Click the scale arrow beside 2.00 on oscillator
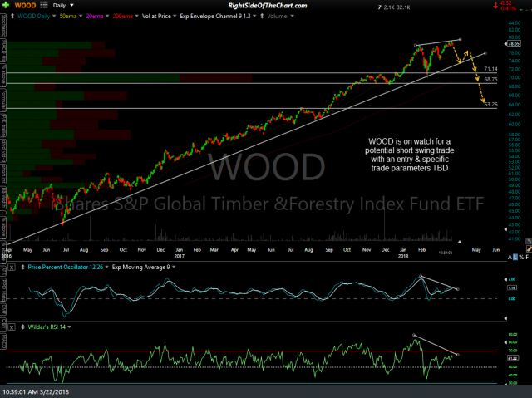This screenshot has height=398, width=532. click(x=505, y=279)
